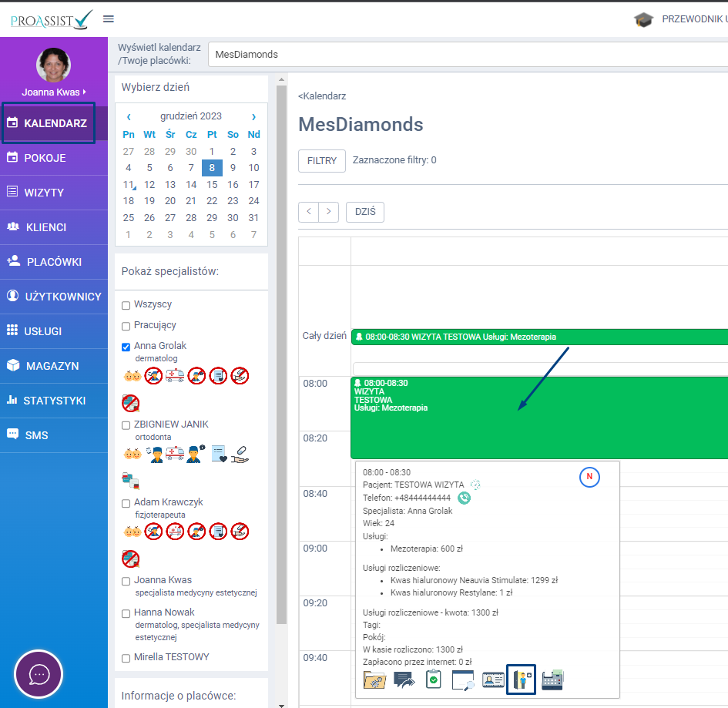
Task: Select December 15 in the mini calendar
Action: (x=212, y=185)
